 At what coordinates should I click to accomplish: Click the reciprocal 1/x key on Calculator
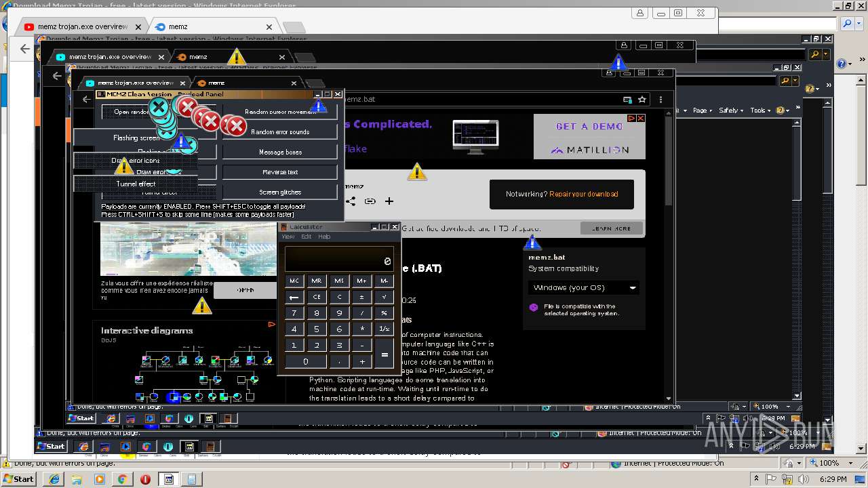384,329
